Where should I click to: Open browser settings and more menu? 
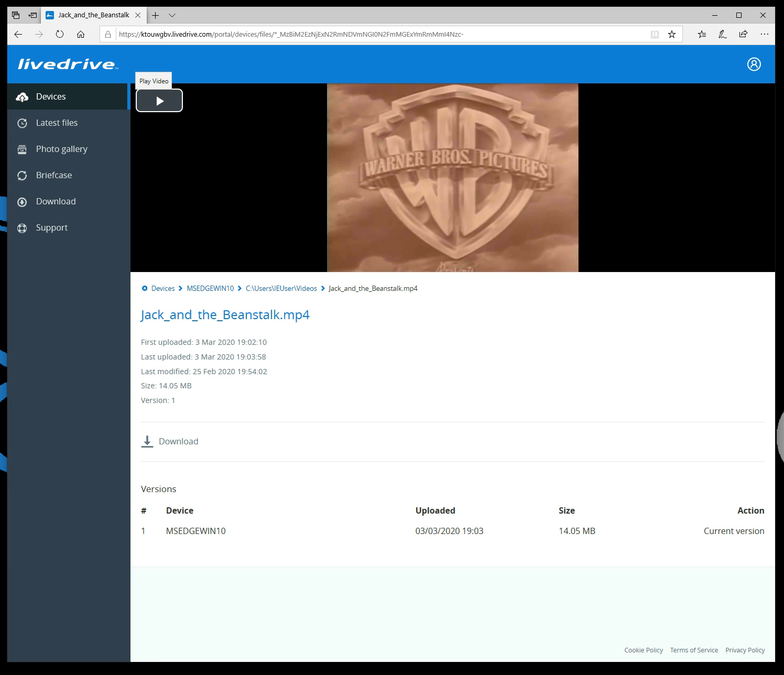(x=764, y=34)
